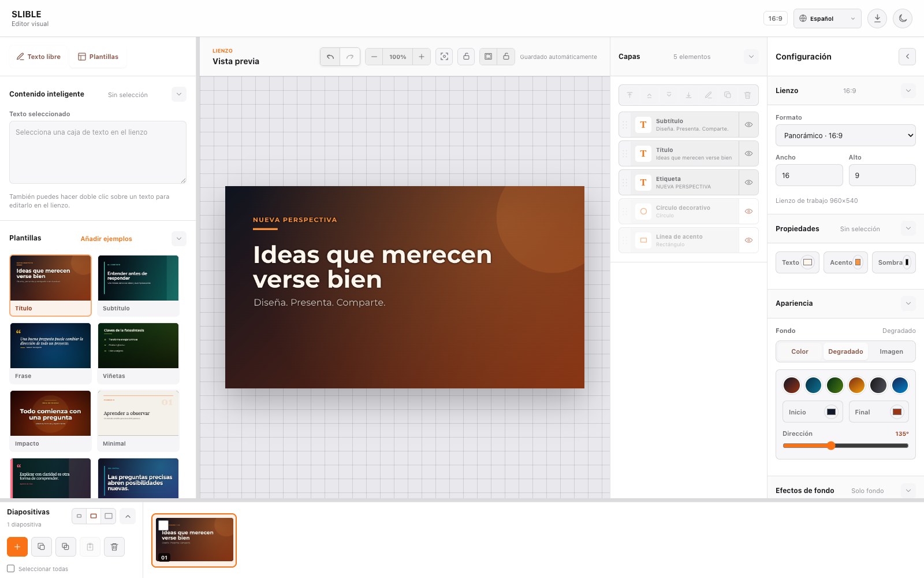924x578 pixels.
Task: Switch to the Texto libre tab
Action: click(x=38, y=57)
